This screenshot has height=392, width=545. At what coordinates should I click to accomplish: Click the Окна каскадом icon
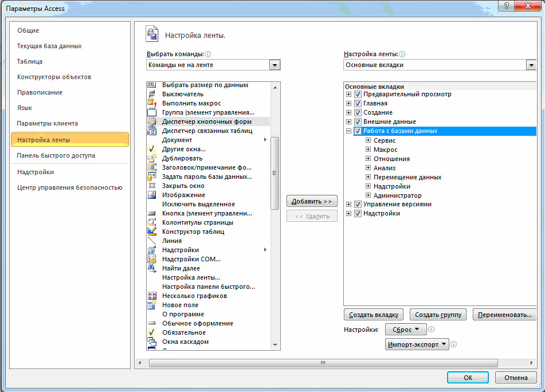[151, 342]
